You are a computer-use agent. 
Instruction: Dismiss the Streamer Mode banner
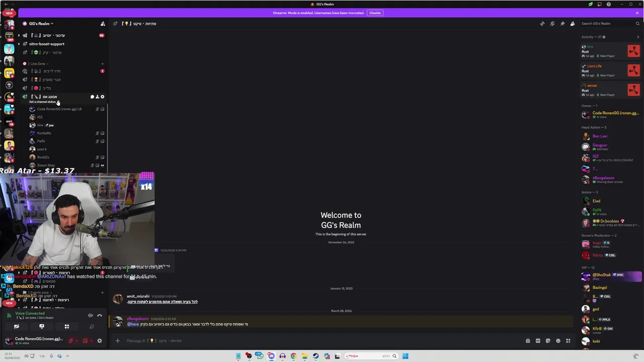coord(637,13)
